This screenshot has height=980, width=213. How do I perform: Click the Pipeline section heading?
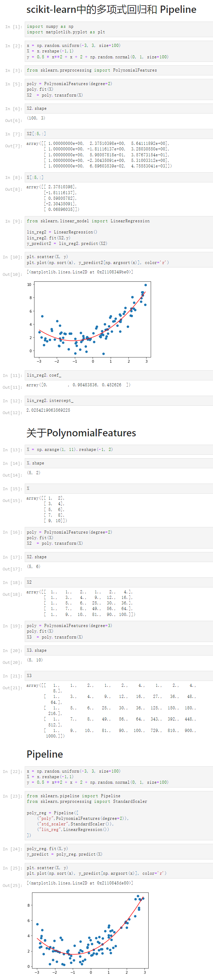[x=45, y=753]
